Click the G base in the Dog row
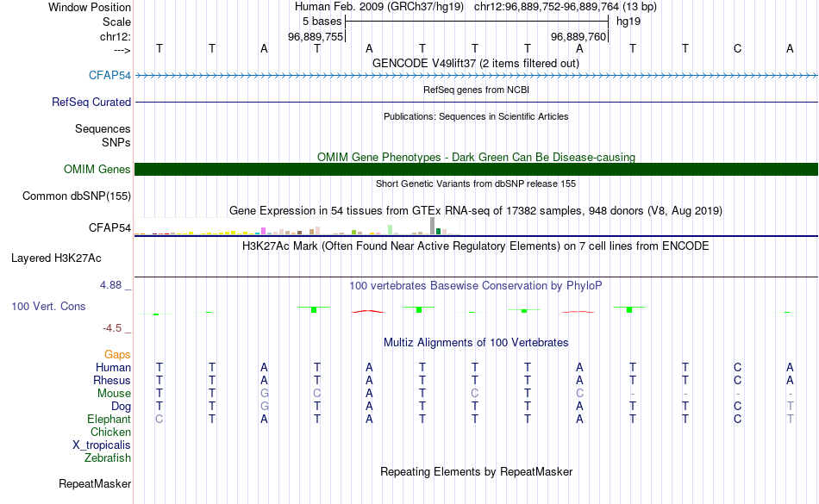Screen dimensions: 819x504 click(x=265, y=406)
